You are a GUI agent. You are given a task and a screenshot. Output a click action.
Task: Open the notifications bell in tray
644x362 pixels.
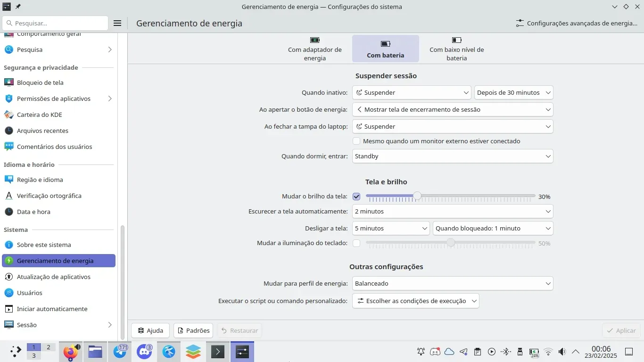(x=421, y=352)
